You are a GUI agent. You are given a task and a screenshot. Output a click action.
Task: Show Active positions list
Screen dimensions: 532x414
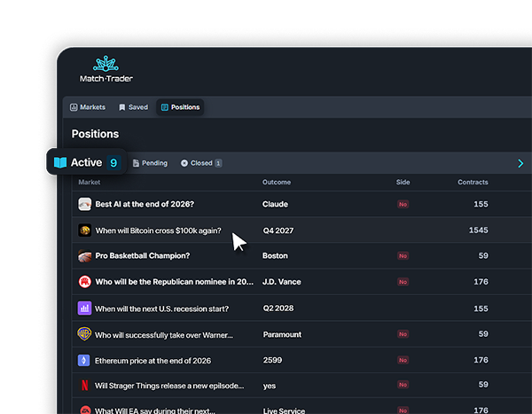pos(85,163)
